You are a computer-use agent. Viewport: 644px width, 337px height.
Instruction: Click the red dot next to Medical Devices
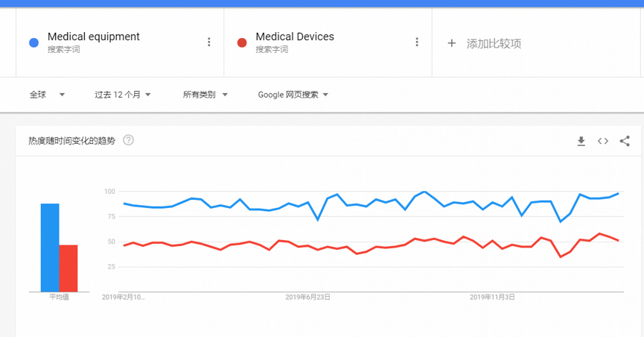click(x=242, y=42)
